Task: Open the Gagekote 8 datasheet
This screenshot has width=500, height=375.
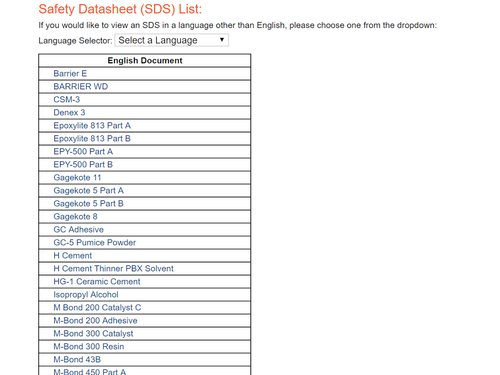Action: [75, 217]
